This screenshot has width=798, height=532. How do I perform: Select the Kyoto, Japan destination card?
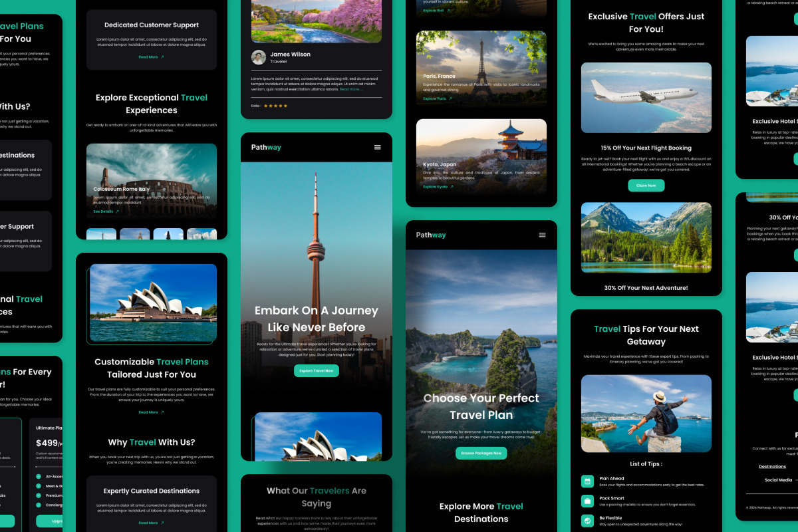pos(481,157)
